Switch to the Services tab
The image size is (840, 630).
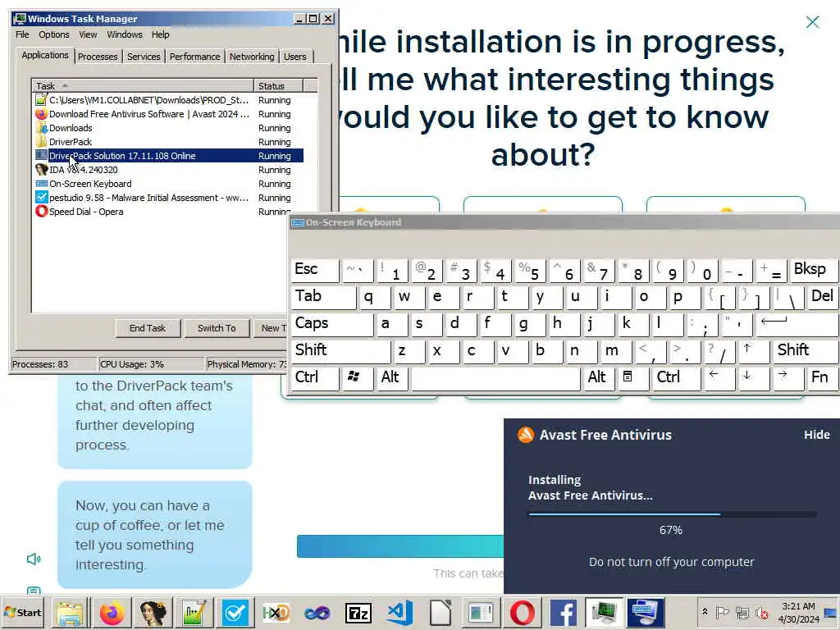[144, 57]
